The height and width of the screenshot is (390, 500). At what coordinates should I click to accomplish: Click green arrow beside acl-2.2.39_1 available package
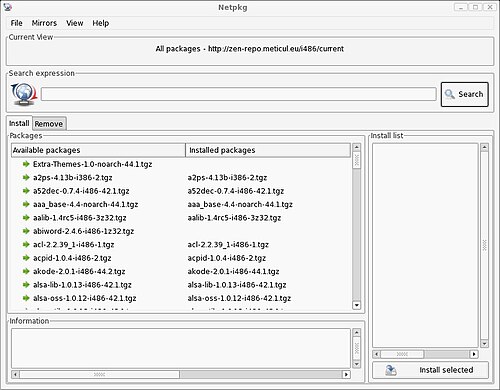[26, 244]
